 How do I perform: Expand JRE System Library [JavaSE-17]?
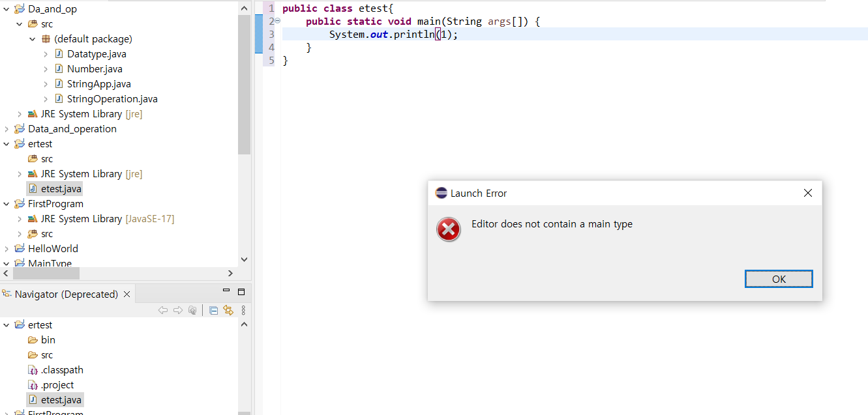point(20,219)
